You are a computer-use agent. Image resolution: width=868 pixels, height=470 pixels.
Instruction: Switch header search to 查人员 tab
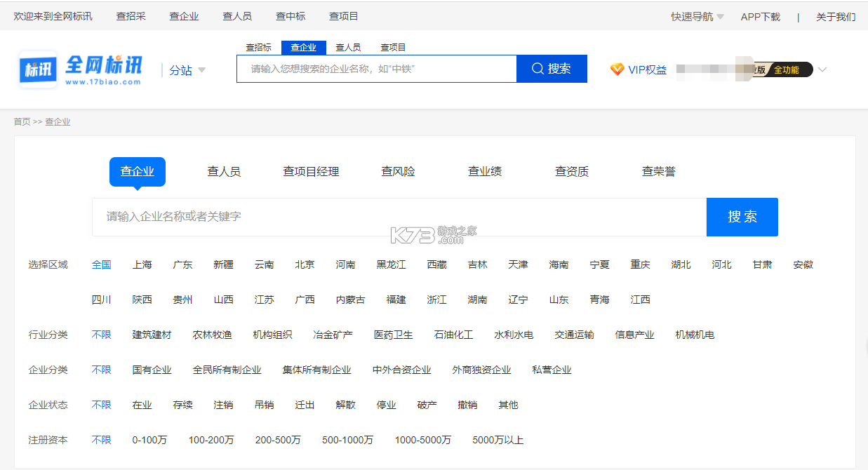coord(348,47)
